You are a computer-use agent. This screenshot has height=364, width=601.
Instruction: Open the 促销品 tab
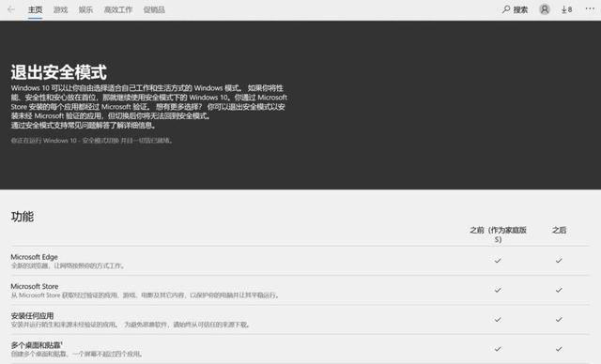click(x=154, y=9)
